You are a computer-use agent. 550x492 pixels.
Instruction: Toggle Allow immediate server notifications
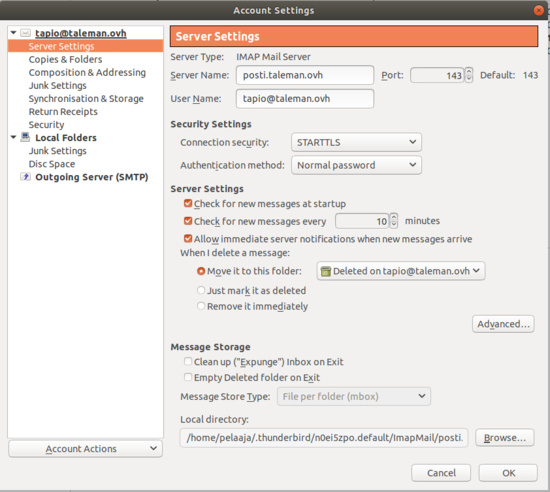point(188,239)
